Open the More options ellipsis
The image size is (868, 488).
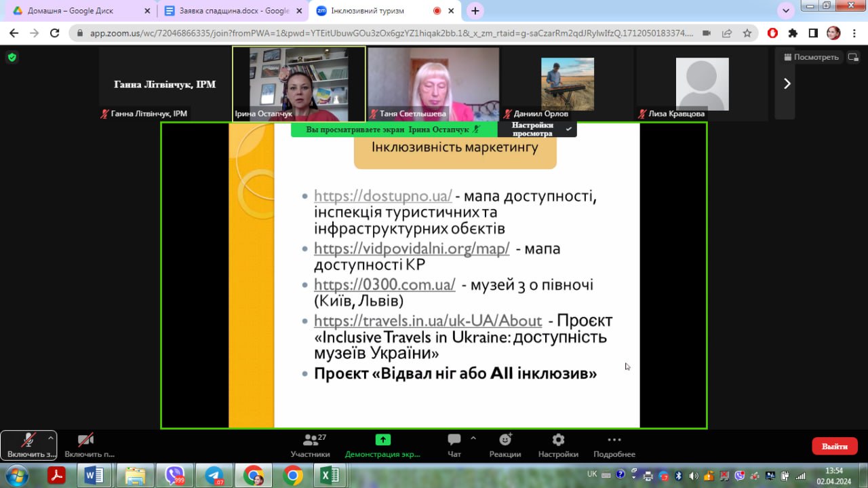pos(614,440)
